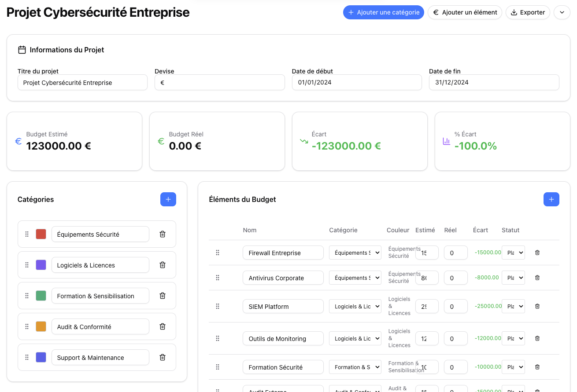Click the orange Audit & Conformité color swatch

41,326
